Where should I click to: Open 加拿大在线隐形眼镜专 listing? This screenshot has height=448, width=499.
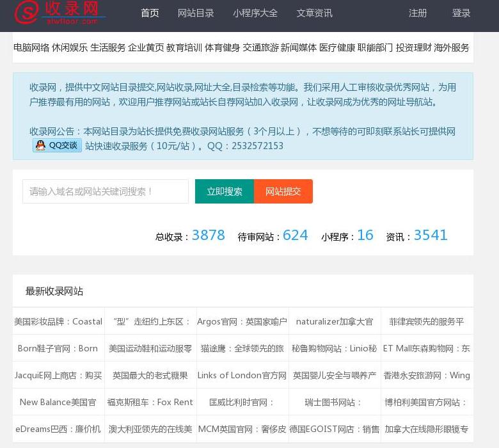click(x=427, y=429)
